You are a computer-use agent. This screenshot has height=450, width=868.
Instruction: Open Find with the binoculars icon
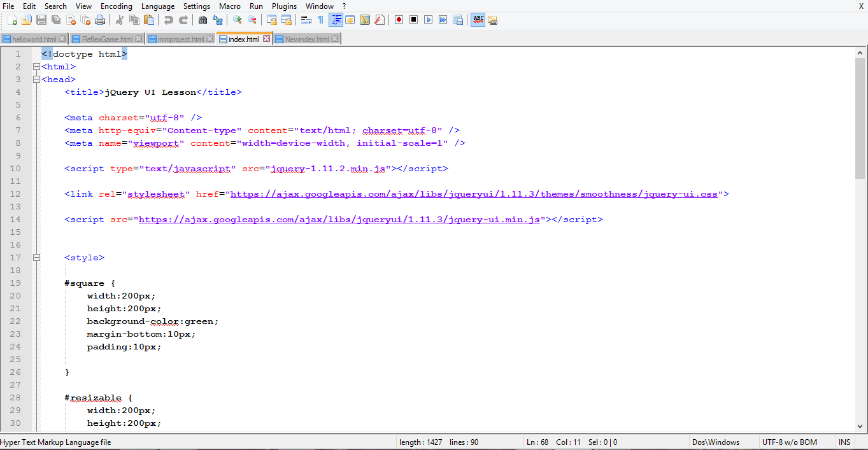point(203,20)
